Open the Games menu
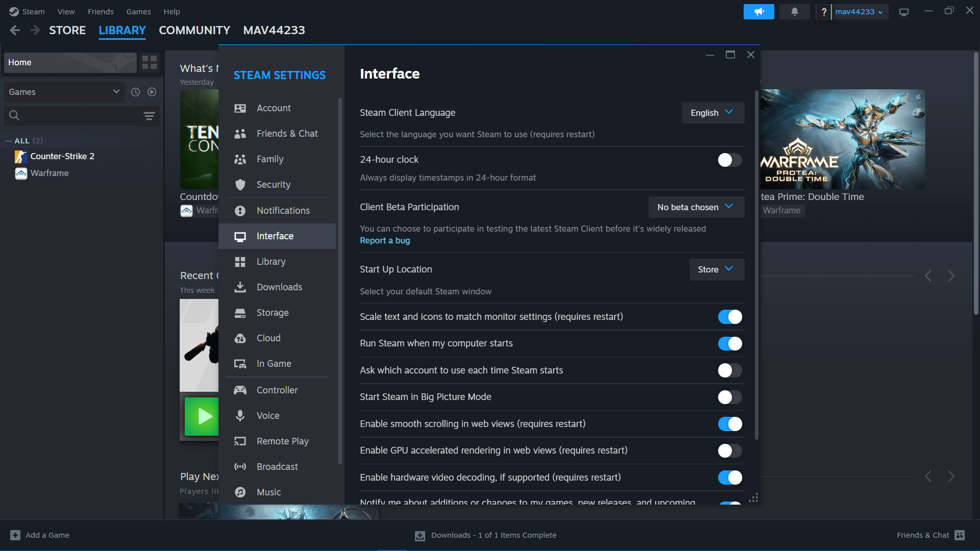980x551 pixels. (x=138, y=11)
